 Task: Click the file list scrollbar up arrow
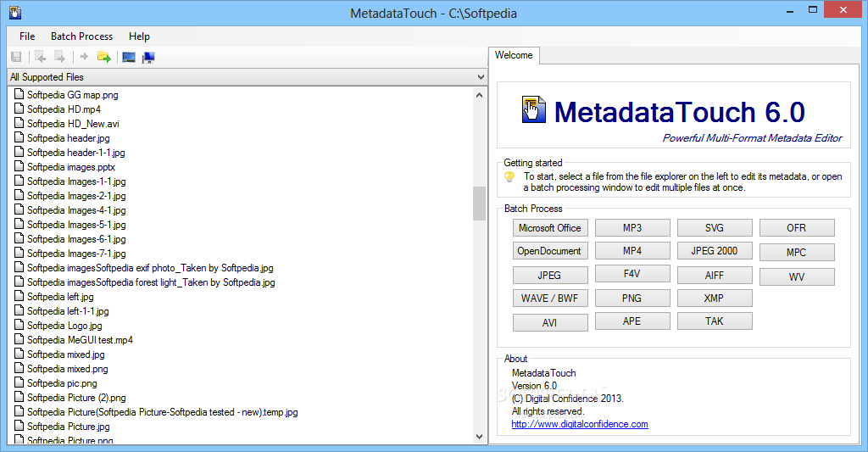click(480, 95)
